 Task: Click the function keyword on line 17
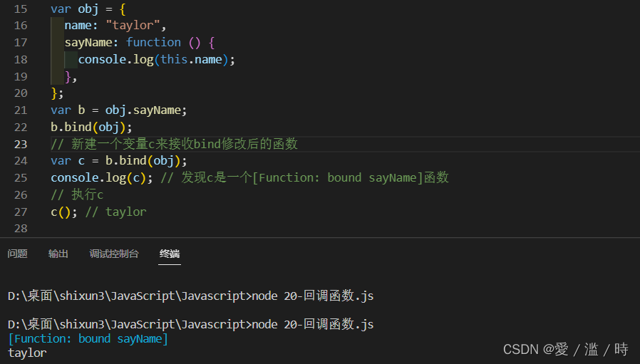(153, 42)
